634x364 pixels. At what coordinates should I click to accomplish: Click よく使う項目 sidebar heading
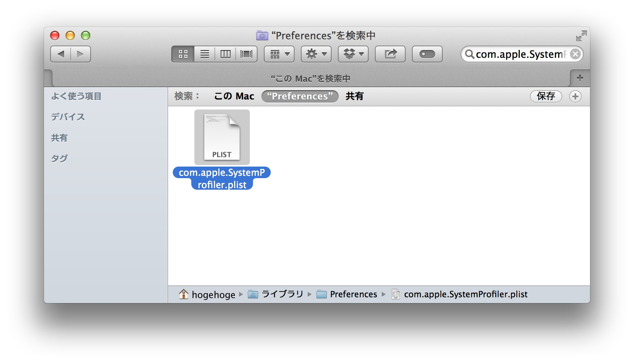point(76,96)
